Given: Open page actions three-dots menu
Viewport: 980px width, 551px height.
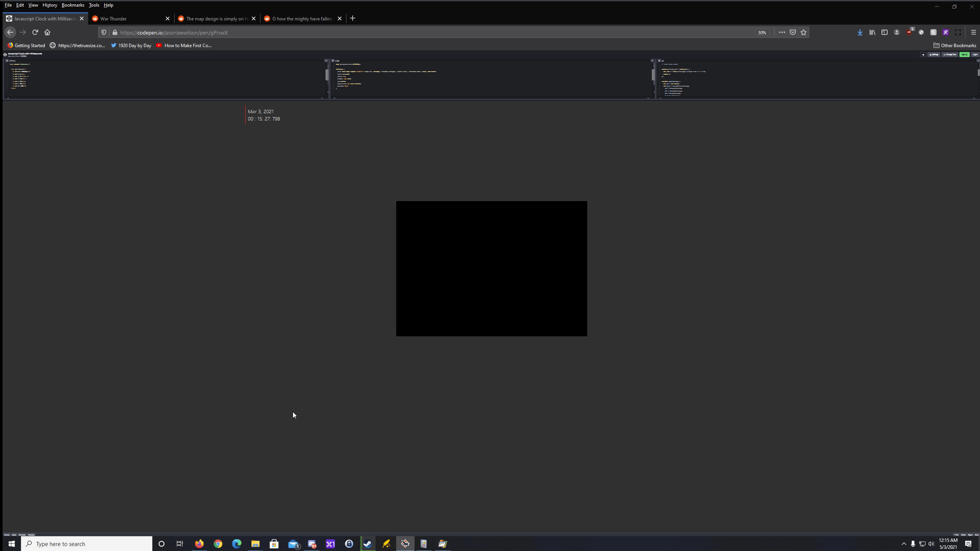Looking at the screenshot, I should 782,33.
